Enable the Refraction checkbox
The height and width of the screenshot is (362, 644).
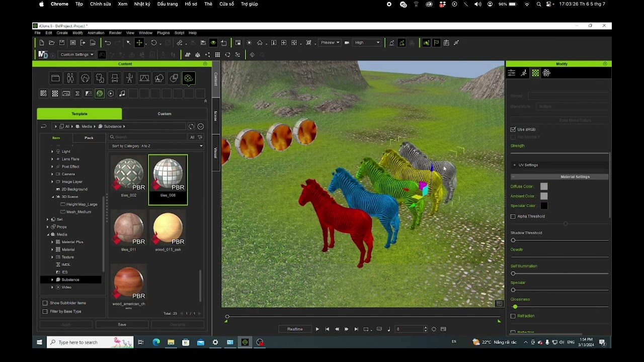click(x=513, y=316)
